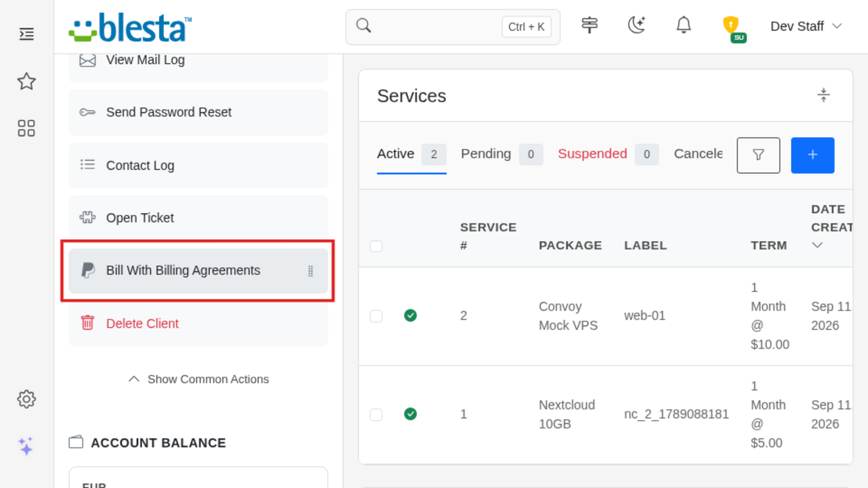Click the PayPal billing agreements icon
This screenshot has height=488, width=868.
pyautogui.click(x=88, y=270)
